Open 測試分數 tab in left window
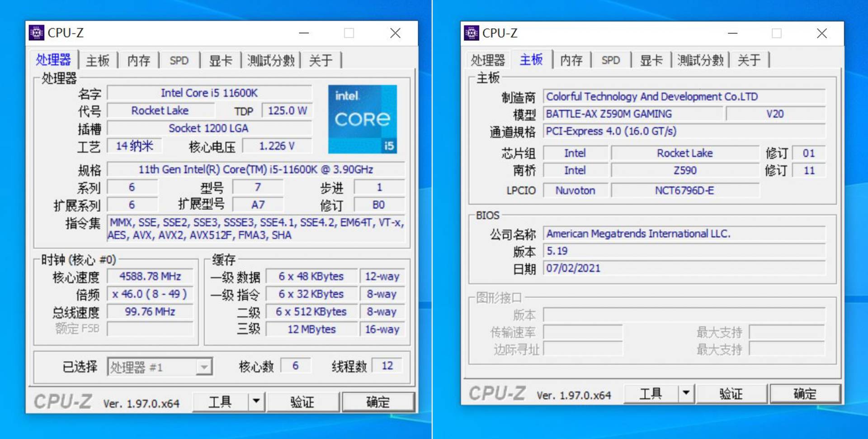This screenshot has height=439, width=868. pyautogui.click(x=271, y=60)
